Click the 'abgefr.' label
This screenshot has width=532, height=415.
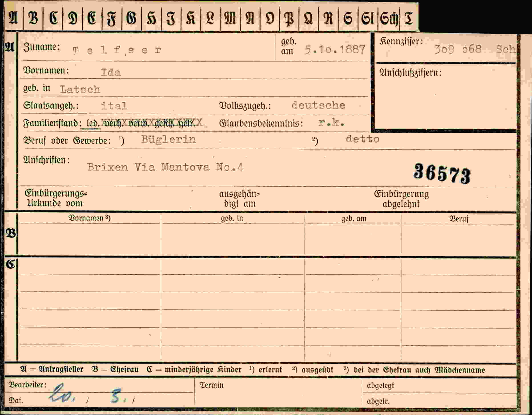tap(378, 401)
